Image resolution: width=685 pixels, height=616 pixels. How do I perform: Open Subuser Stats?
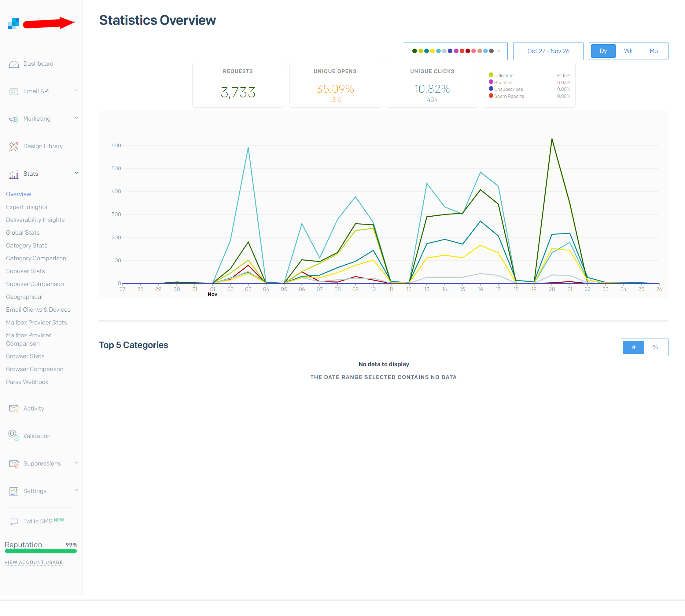coord(25,271)
